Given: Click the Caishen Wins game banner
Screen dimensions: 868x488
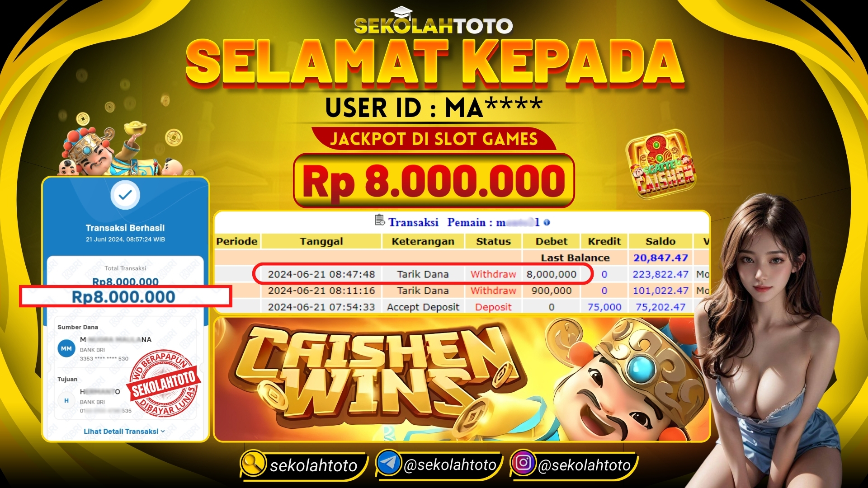Looking at the screenshot, I should point(462,379).
